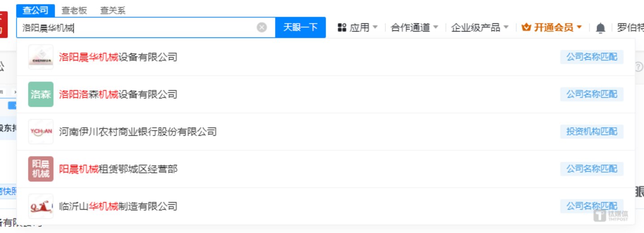Choose 阳晨机械租赁鄂城区经营部 suggestion
This screenshot has width=644, height=233.
click(118, 169)
